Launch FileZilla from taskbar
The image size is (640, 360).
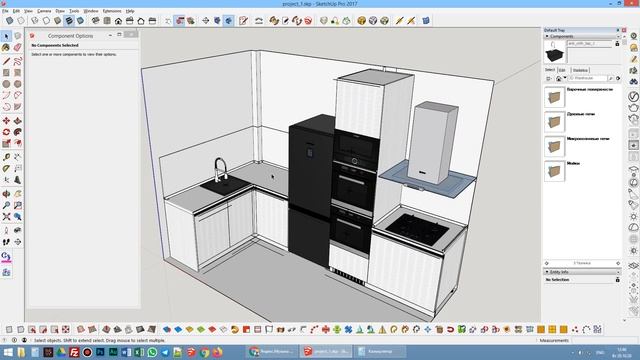[74, 352]
